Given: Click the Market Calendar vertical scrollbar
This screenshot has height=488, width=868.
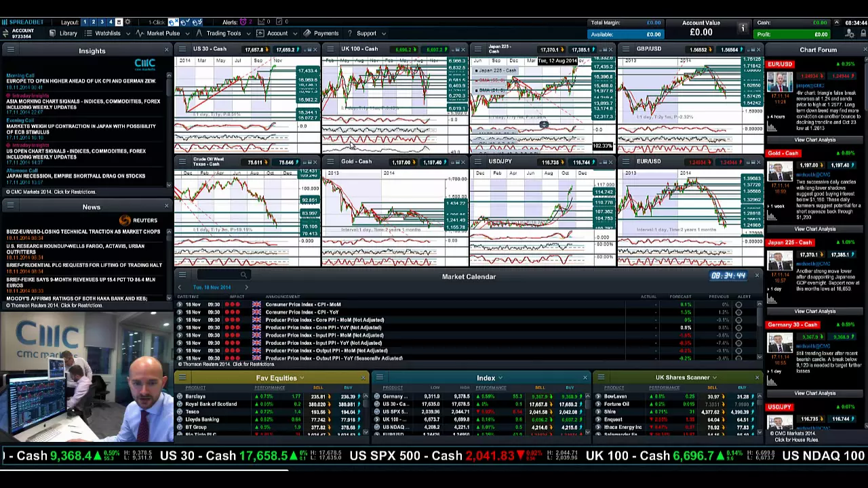Looking at the screenshot, I should pyautogui.click(x=759, y=329).
